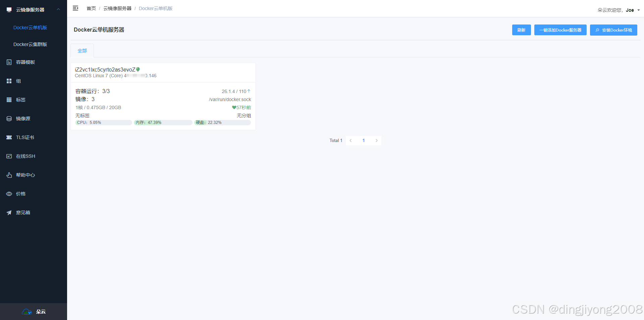Click the 无标签 label
Image resolution: width=644 pixels, height=320 pixels.
coord(83,116)
